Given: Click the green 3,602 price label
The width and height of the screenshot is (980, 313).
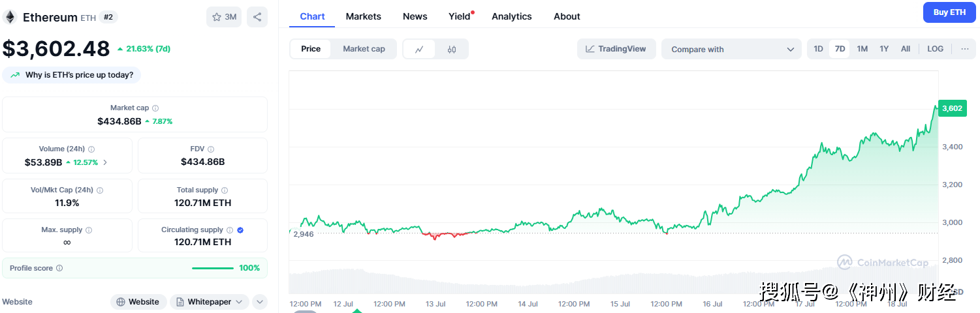Looking at the screenshot, I should (x=951, y=108).
